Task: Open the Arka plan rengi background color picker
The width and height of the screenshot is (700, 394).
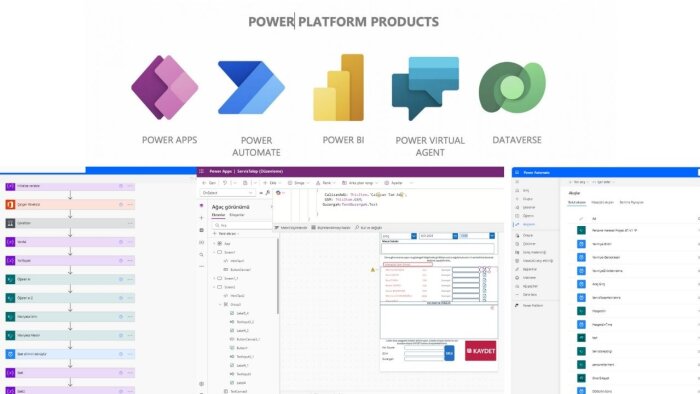Action: tap(359, 183)
